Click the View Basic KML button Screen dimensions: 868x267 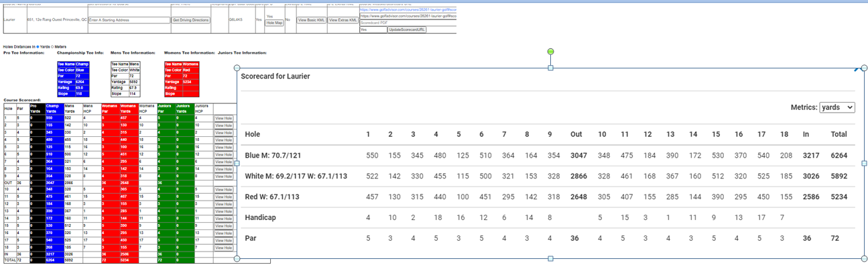[x=312, y=20]
